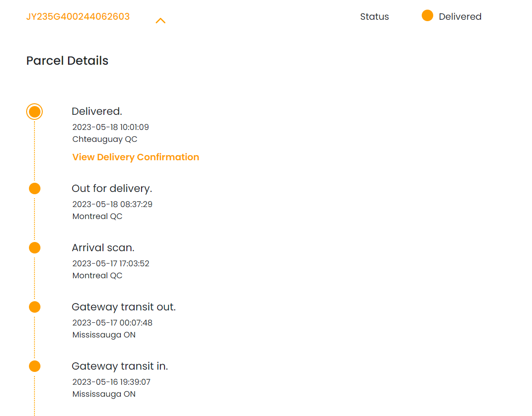Viewport: 532px width, 416px height.
Task: Open View Delivery Confirmation link
Action: coord(136,157)
